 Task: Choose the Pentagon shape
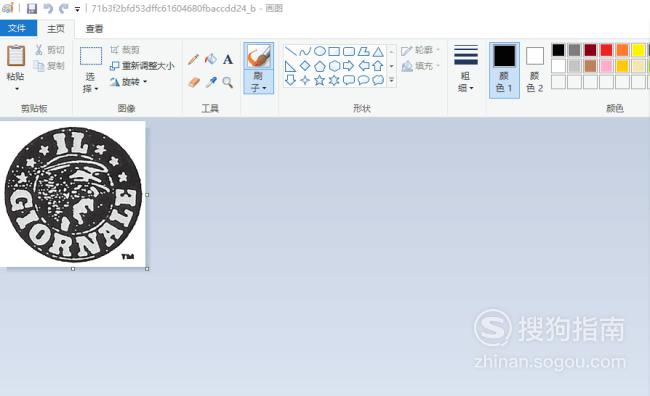(320, 66)
